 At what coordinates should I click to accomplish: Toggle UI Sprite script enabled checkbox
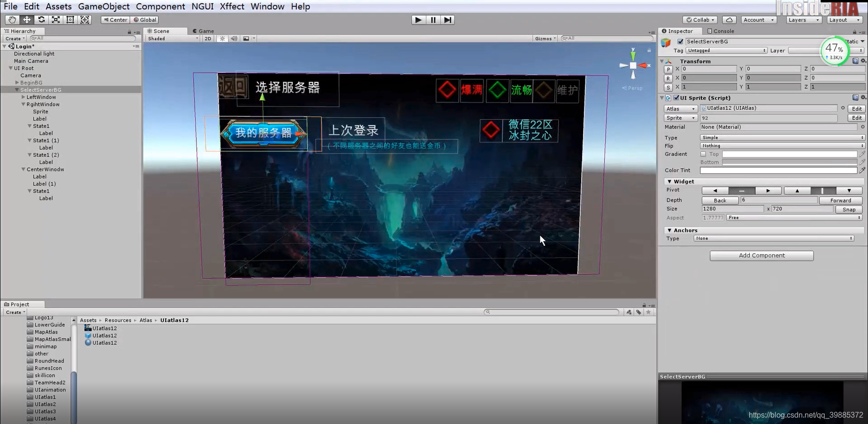676,98
